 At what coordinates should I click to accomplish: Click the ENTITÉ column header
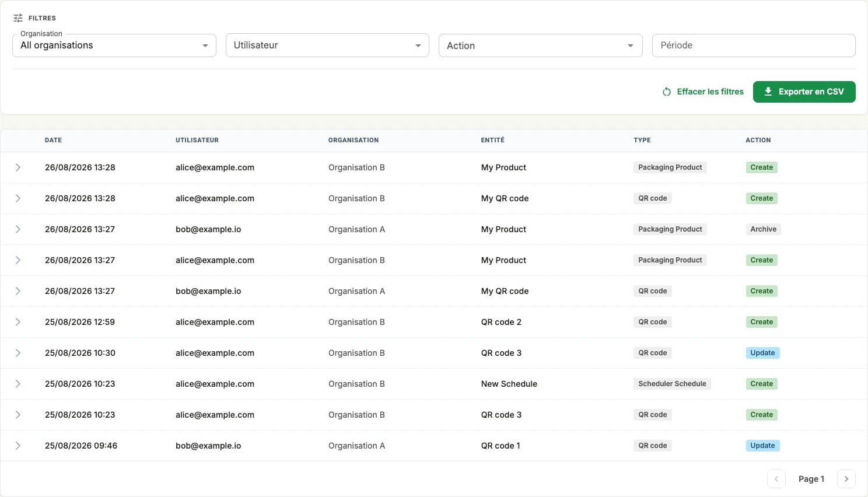(493, 141)
